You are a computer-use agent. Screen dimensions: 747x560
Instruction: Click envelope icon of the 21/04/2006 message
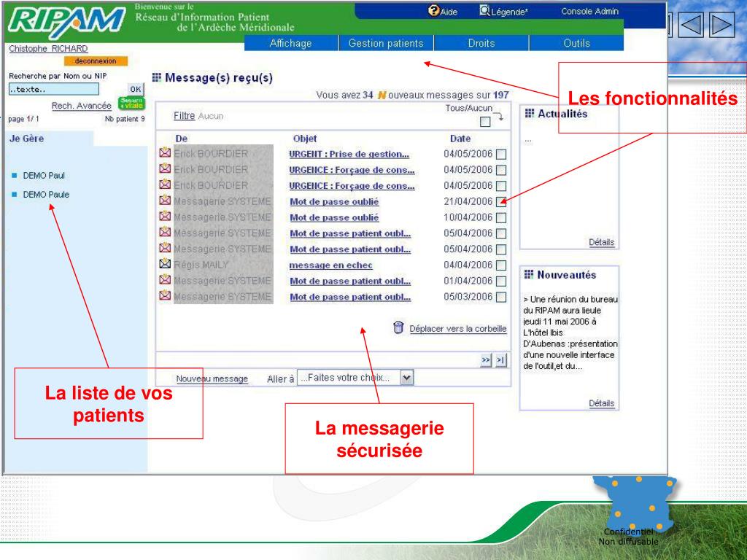[x=165, y=201]
